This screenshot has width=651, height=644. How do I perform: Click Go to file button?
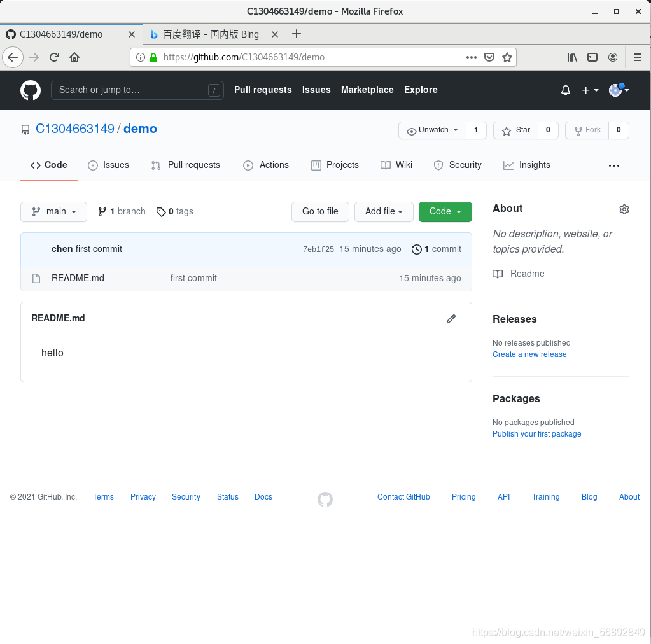point(320,212)
